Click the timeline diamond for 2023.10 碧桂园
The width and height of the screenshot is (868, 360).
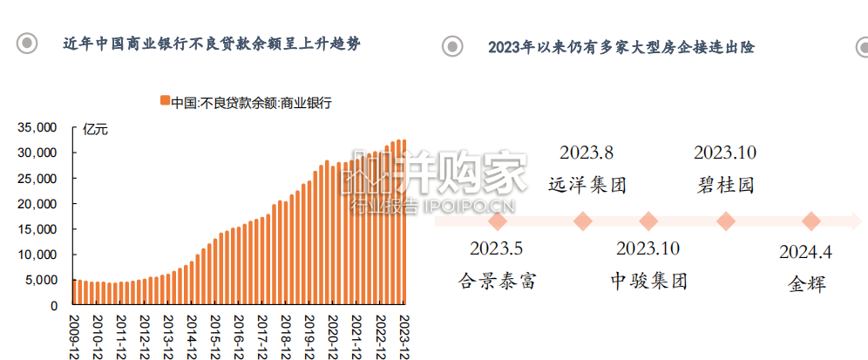726,221
